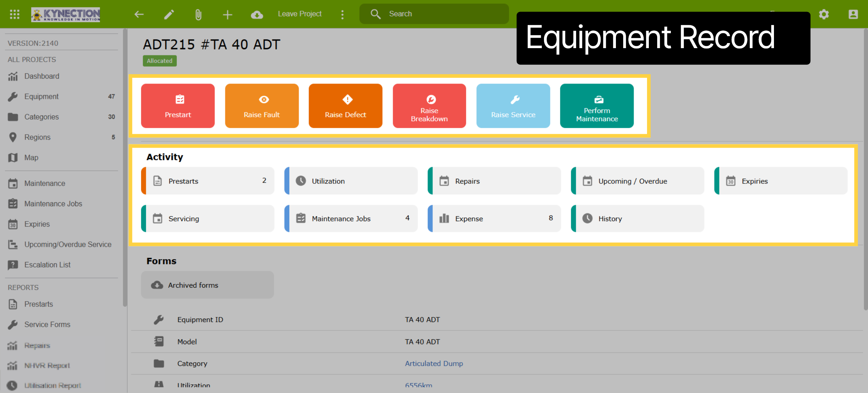The width and height of the screenshot is (868, 393).
Task: Click the Raise Fault button
Action: 262,106
